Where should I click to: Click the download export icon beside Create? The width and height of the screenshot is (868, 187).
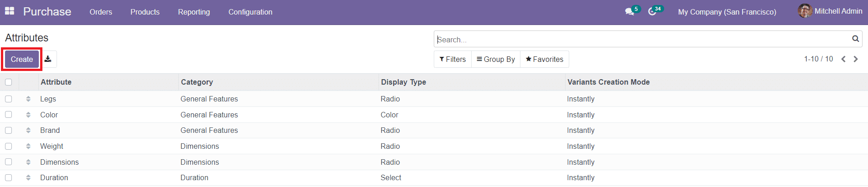[48, 59]
